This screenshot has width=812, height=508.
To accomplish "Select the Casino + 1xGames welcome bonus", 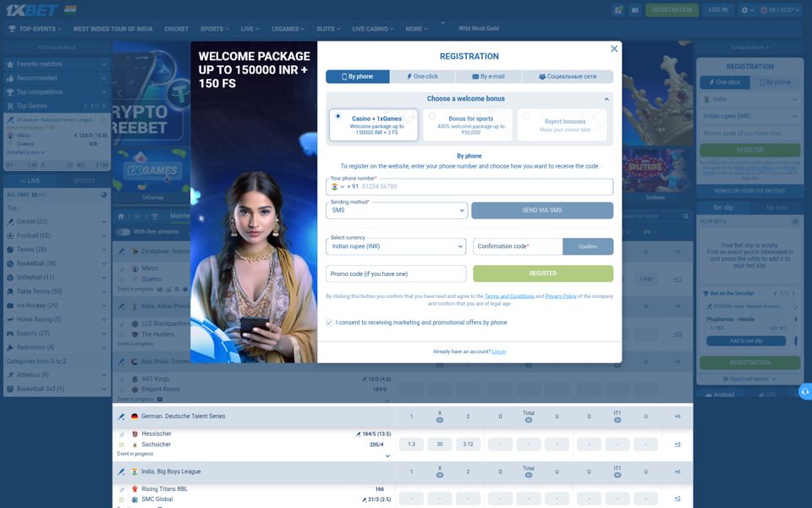I will [x=373, y=124].
